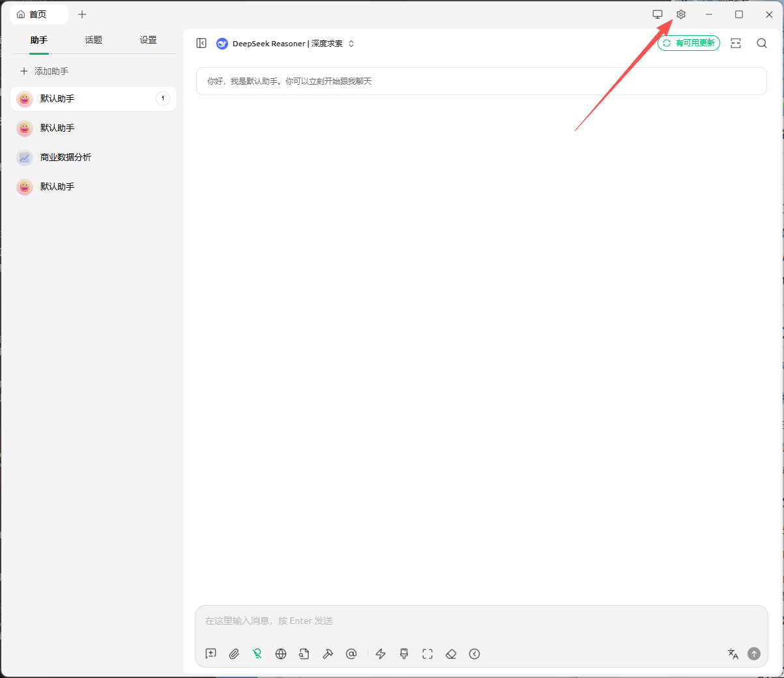
Task: Toggle the green thinking lightbulb icon
Action: [257, 654]
